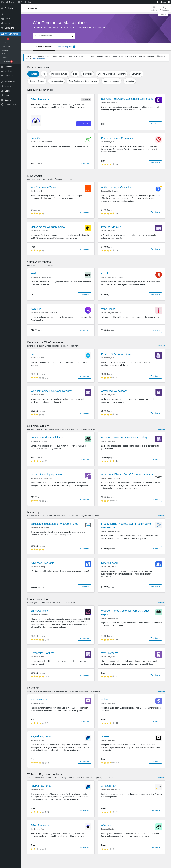Select the Payments category filter

88,74
